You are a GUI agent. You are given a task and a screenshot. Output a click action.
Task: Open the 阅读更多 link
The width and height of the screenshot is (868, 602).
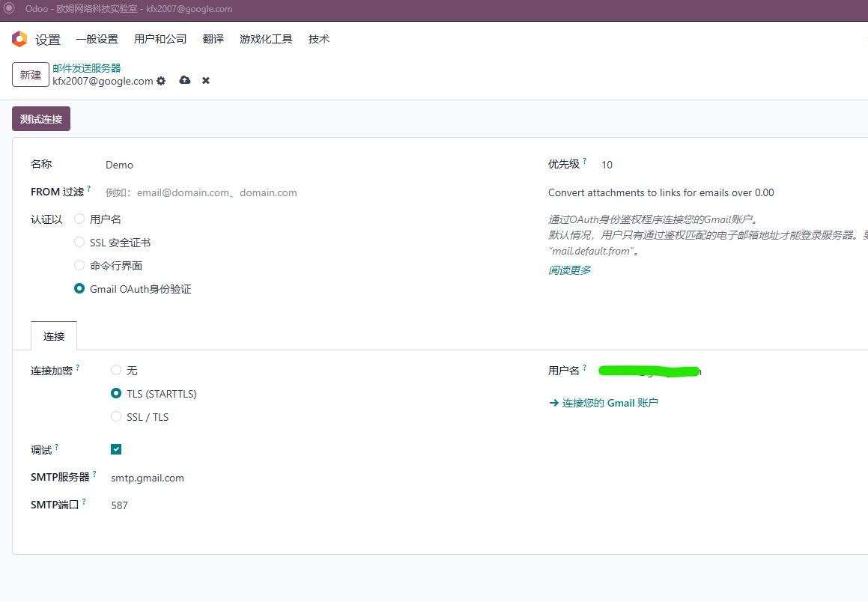(570, 270)
